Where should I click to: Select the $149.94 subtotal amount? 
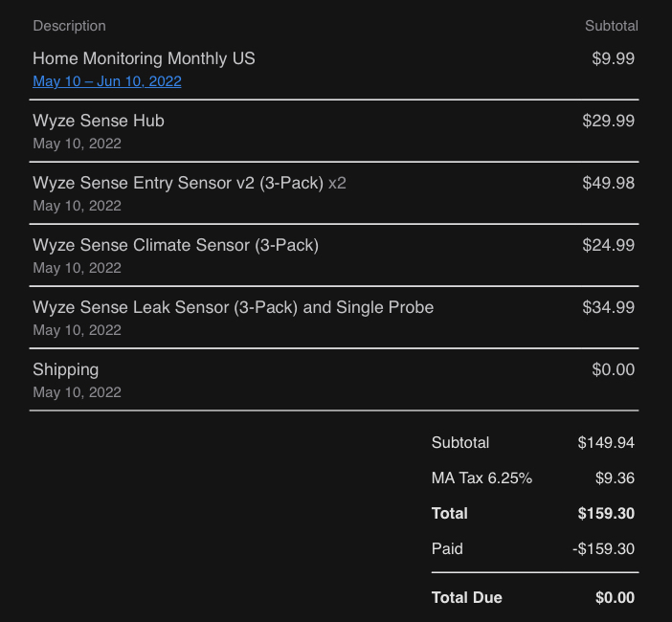click(x=606, y=442)
